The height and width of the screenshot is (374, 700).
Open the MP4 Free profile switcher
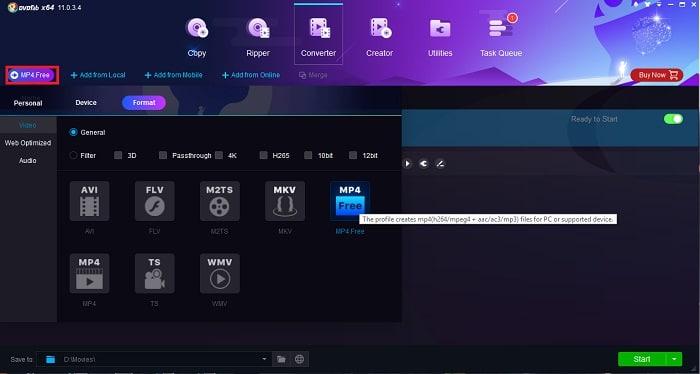(x=31, y=75)
